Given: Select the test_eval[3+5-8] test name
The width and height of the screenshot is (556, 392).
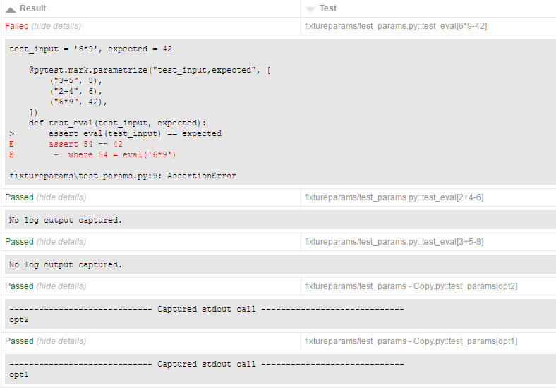Looking at the screenshot, I should [394, 242].
